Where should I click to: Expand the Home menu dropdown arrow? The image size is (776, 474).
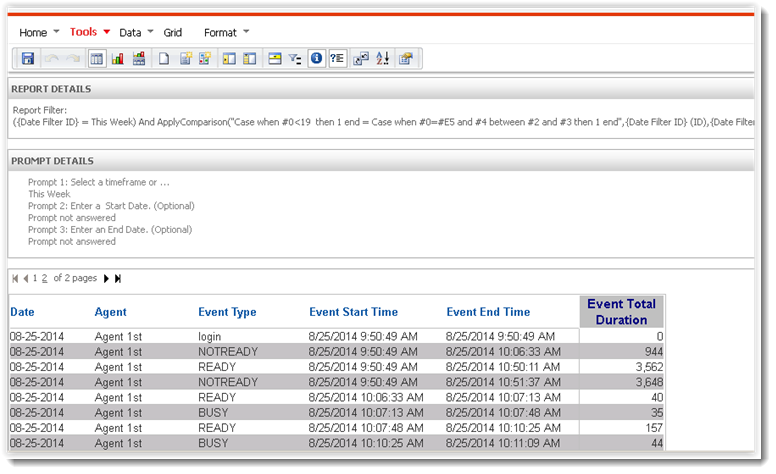pos(56,33)
